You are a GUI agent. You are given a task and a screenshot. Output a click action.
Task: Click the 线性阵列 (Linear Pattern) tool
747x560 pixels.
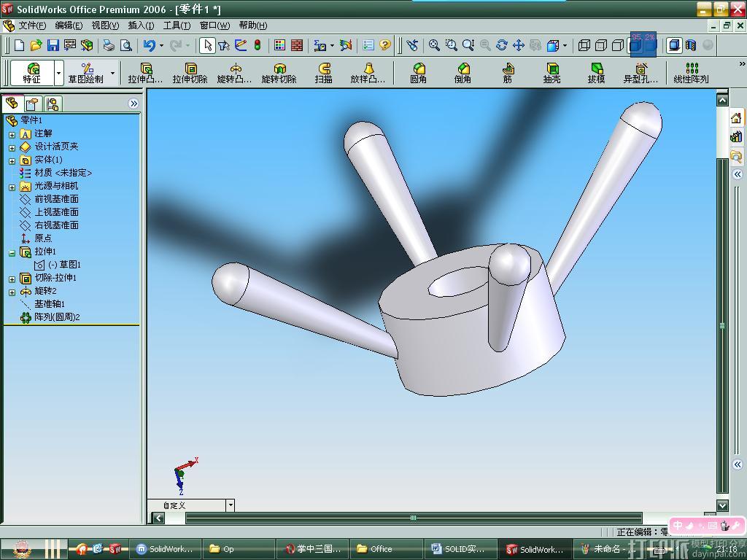[x=691, y=72]
